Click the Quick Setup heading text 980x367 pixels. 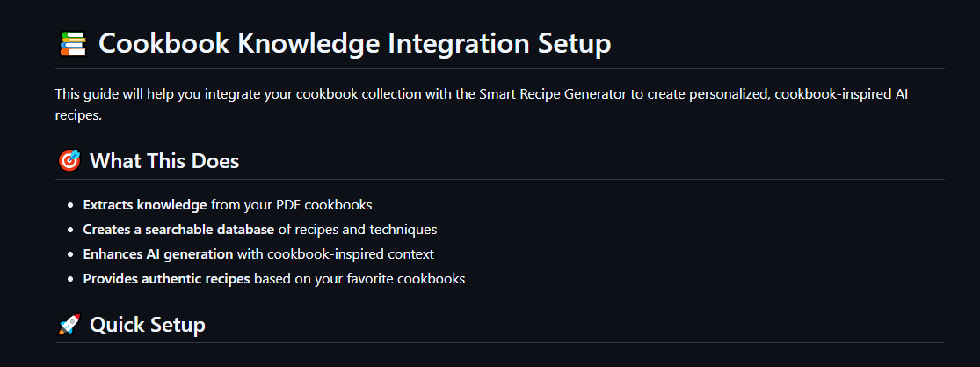(148, 325)
